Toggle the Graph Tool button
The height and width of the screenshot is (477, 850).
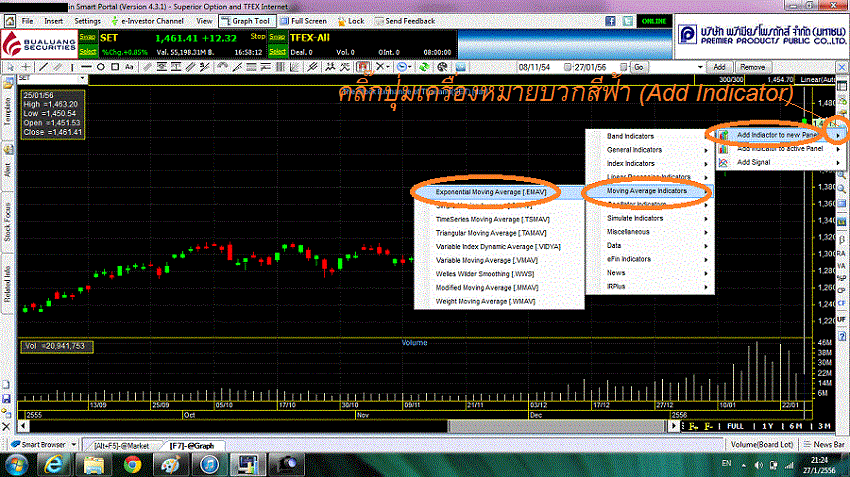click(x=247, y=21)
